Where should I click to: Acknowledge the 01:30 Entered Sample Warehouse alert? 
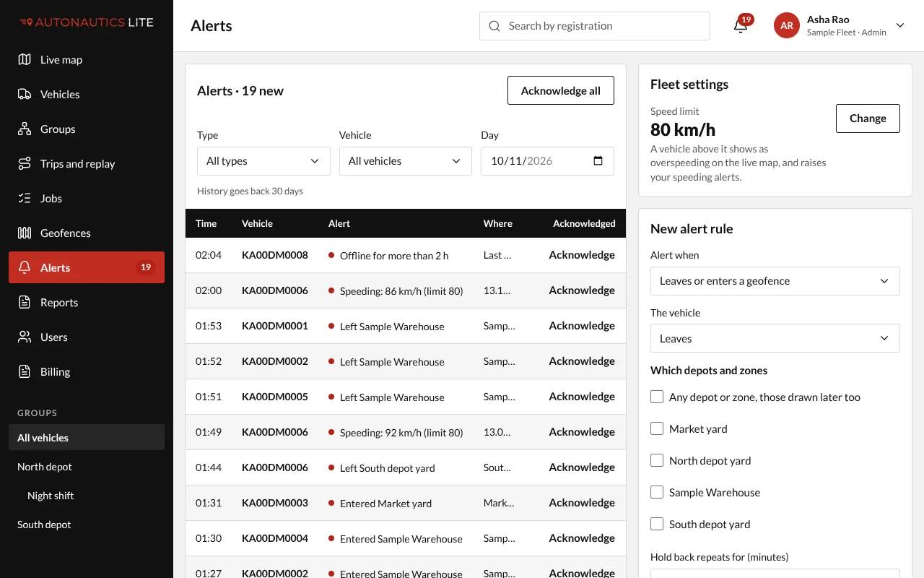pyautogui.click(x=582, y=538)
